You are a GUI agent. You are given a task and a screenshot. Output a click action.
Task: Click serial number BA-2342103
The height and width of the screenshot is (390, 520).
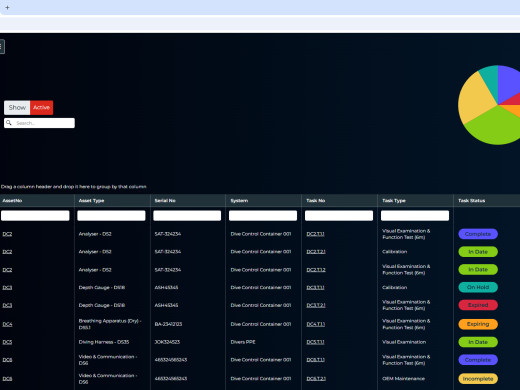[x=168, y=324]
